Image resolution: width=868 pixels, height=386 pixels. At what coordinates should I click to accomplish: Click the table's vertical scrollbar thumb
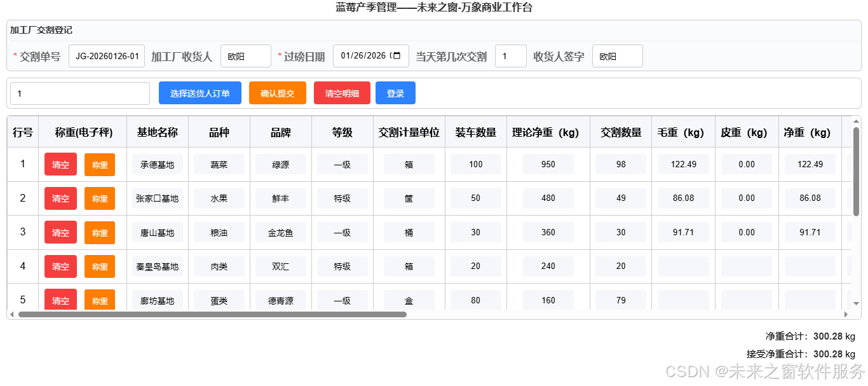856,172
